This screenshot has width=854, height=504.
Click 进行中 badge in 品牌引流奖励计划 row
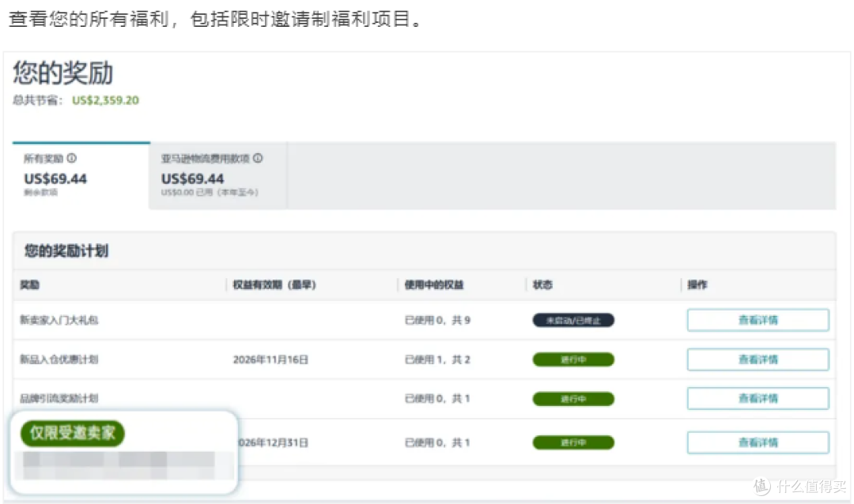pos(573,399)
